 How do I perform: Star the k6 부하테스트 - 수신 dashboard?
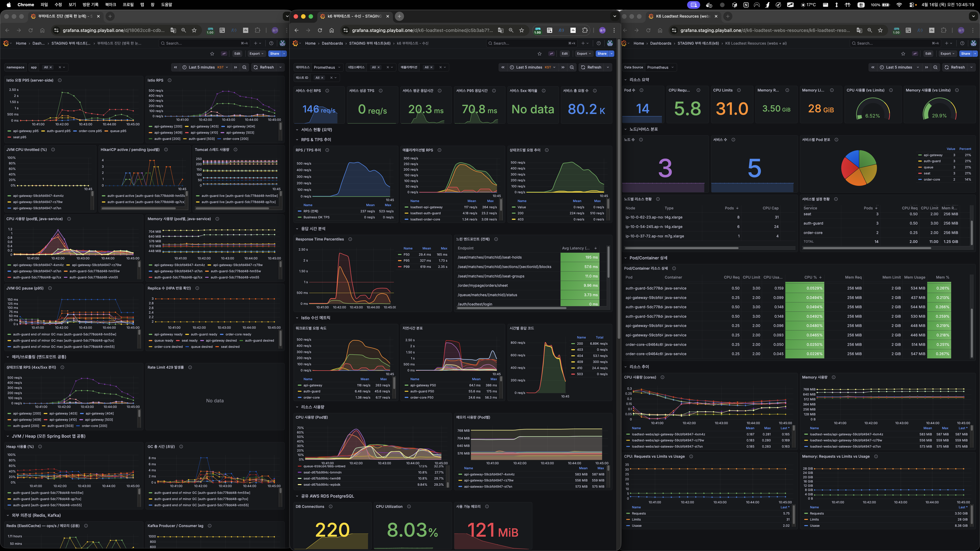pyautogui.click(x=540, y=54)
